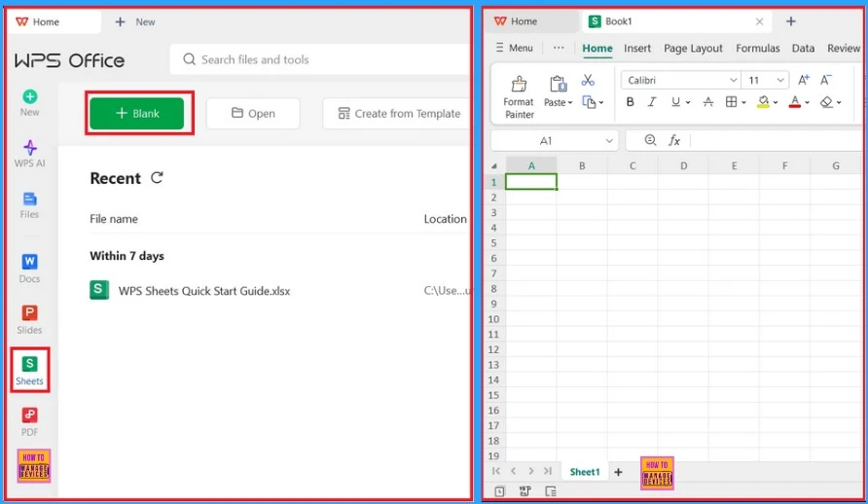
Task: Toggle Underline formatting
Action: (x=675, y=102)
